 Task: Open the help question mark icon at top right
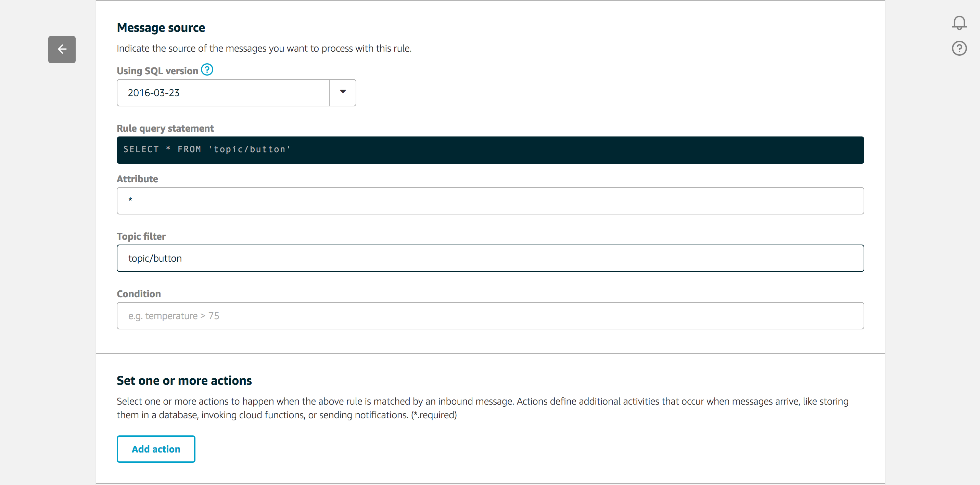959,49
